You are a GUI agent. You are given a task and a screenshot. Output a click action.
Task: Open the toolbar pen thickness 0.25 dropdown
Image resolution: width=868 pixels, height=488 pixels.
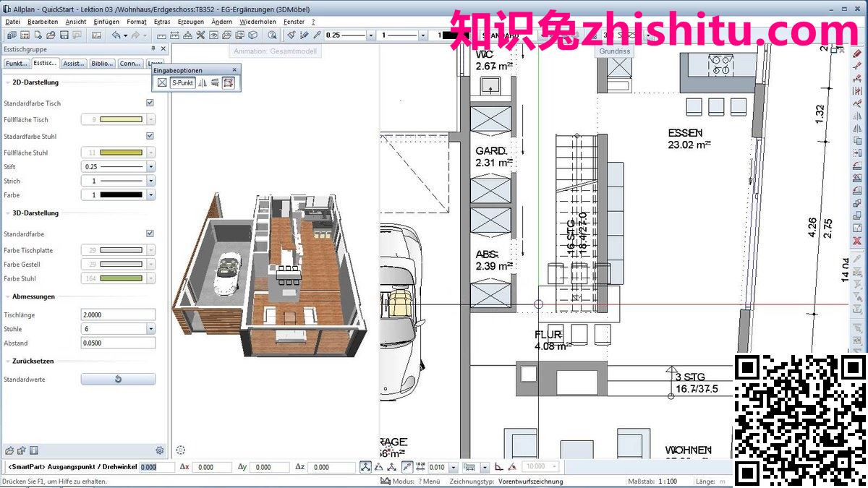pyautogui.click(x=371, y=35)
